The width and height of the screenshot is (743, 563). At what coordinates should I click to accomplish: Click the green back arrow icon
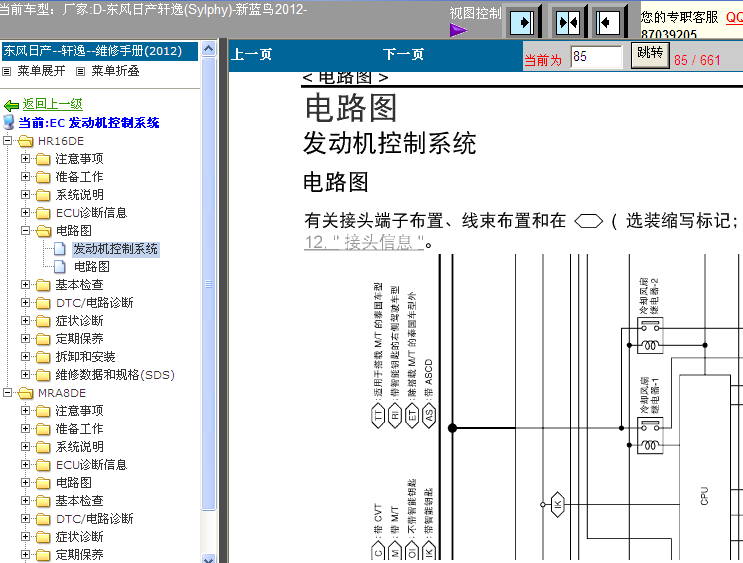coord(11,105)
